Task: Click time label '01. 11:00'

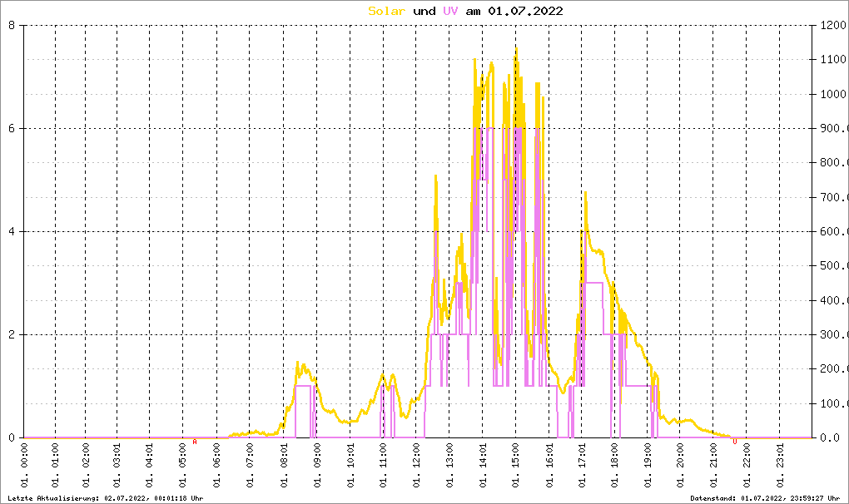Action: tap(383, 465)
